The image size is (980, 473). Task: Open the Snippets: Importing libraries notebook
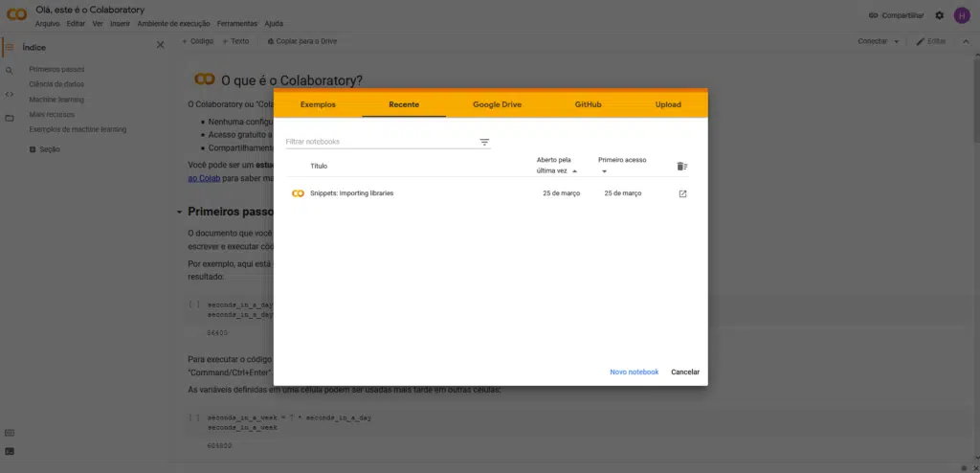click(x=351, y=193)
